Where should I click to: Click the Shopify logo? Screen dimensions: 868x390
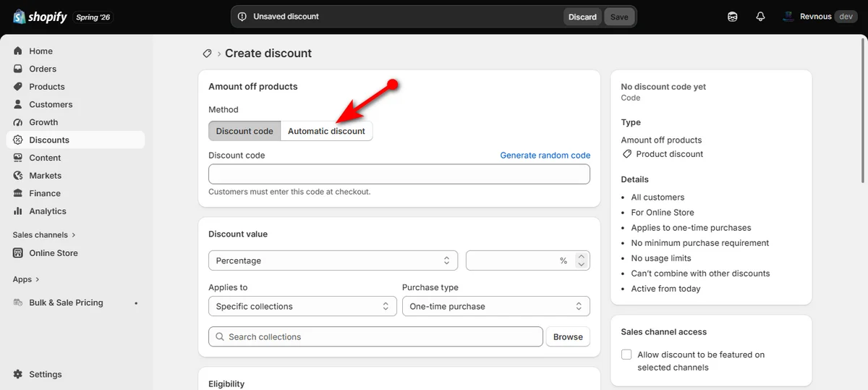tap(41, 17)
